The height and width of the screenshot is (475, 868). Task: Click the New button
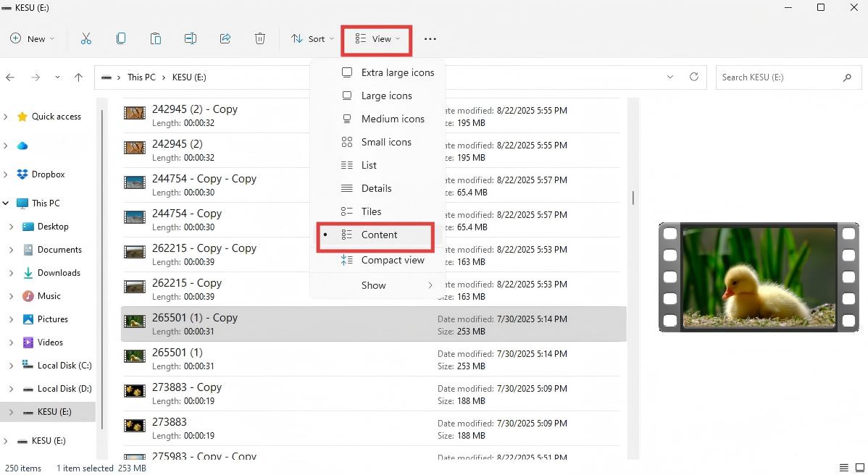pyautogui.click(x=33, y=39)
